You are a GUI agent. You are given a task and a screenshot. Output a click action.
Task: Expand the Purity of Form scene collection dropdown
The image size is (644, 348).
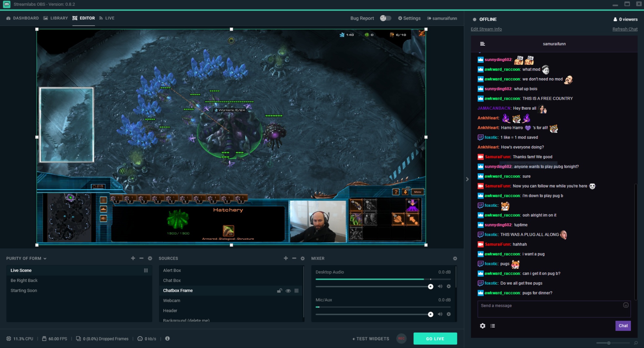[x=45, y=258]
